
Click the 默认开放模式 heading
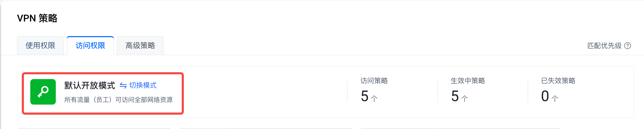(90, 85)
